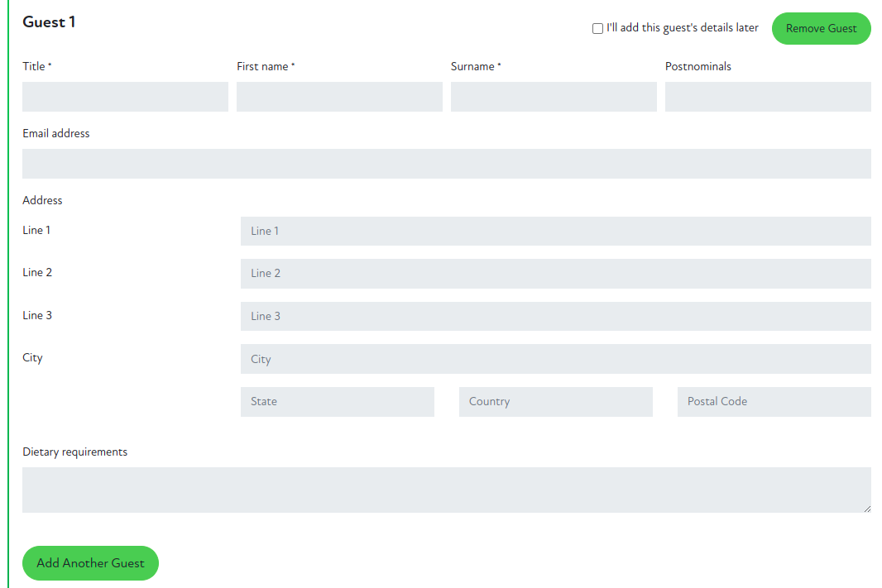Click the Guest 1 heading
This screenshot has height=588, width=882.
tap(49, 22)
